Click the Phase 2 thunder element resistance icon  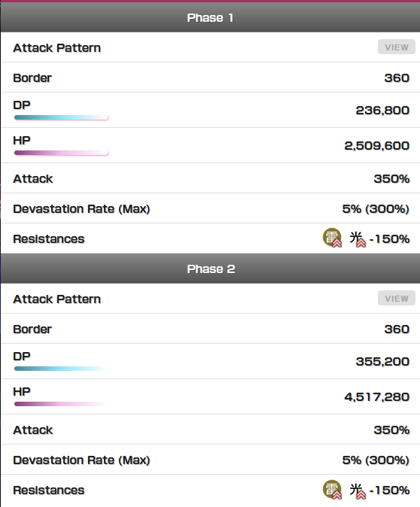(x=332, y=489)
